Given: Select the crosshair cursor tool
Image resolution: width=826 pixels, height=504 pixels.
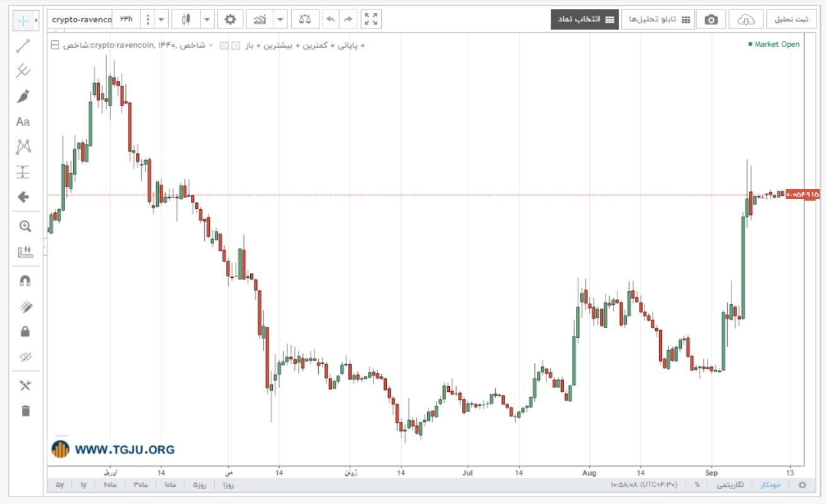Looking at the screenshot, I should 23,20.
